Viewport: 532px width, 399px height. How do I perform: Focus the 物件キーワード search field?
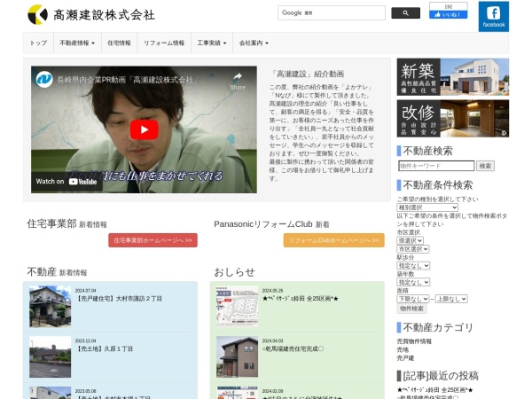click(436, 166)
